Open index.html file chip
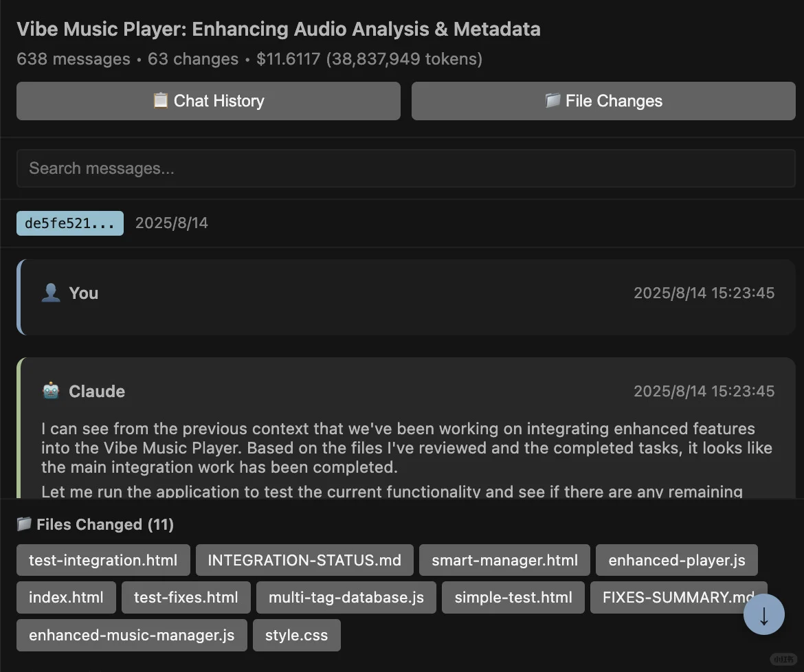This screenshot has width=804, height=672. click(66, 597)
